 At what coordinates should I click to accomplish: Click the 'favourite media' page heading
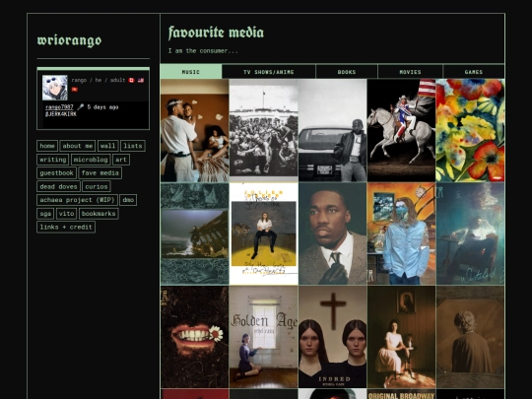pos(216,33)
